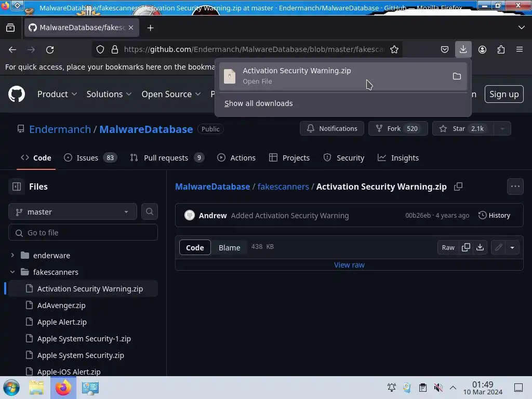Expand the Open Source dropdown
This screenshot has width=532, height=399.
tap(171, 94)
